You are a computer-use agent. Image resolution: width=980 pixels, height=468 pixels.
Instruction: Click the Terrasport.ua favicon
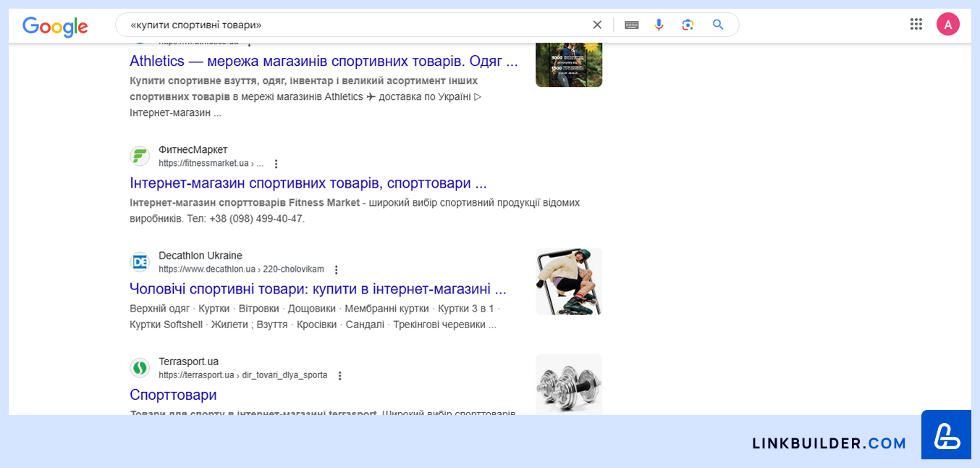(x=140, y=368)
